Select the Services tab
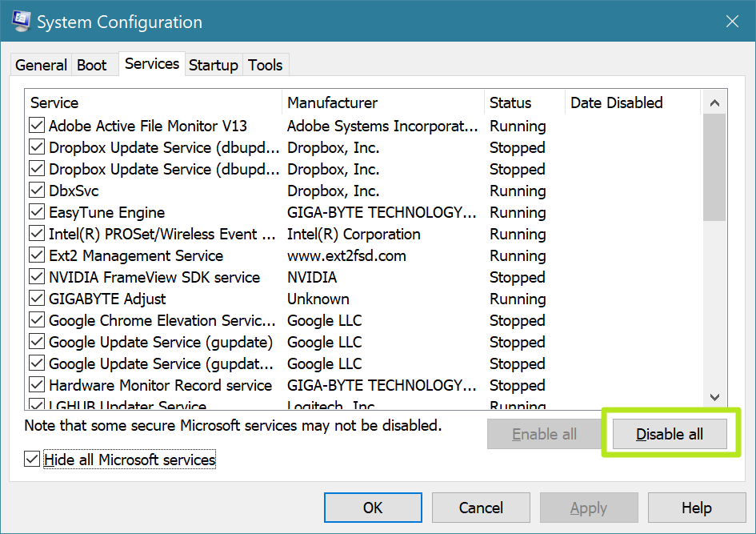Viewport: 756px width, 534px height. tap(152, 63)
